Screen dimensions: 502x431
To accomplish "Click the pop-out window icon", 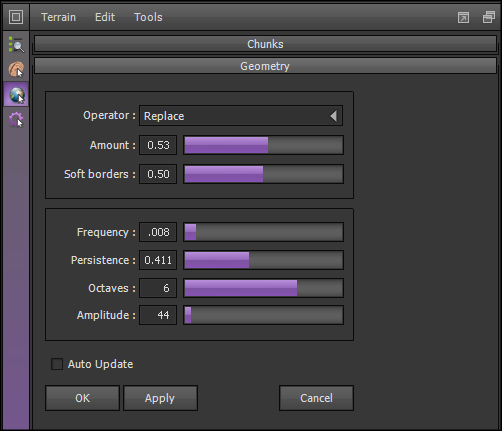I will click(x=463, y=17).
